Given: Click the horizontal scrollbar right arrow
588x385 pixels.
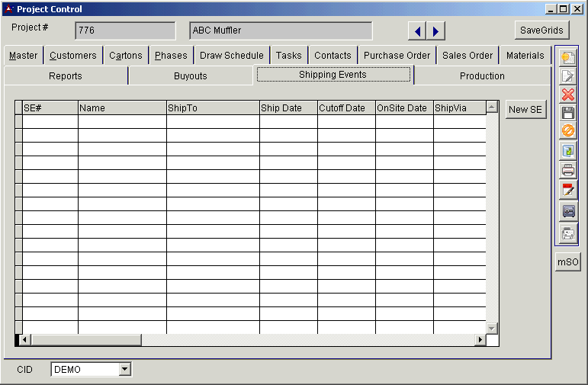Looking at the screenshot, I should (480, 340).
